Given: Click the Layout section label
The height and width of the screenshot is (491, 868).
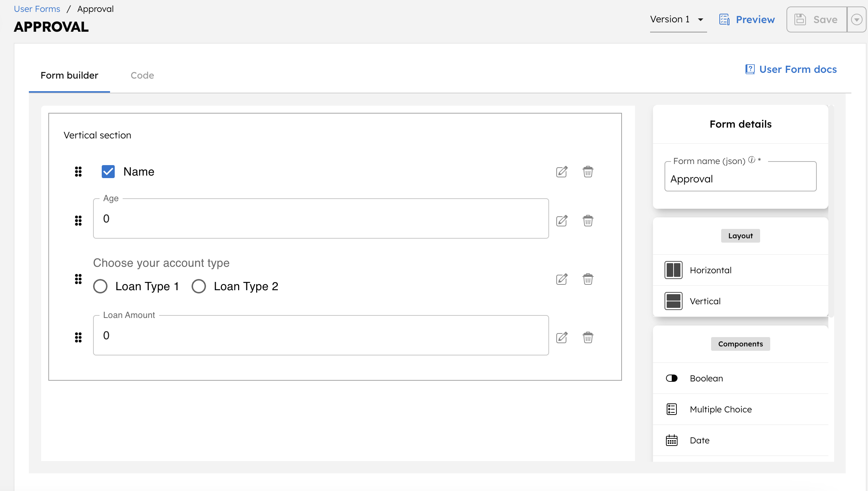Looking at the screenshot, I should pyautogui.click(x=741, y=236).
